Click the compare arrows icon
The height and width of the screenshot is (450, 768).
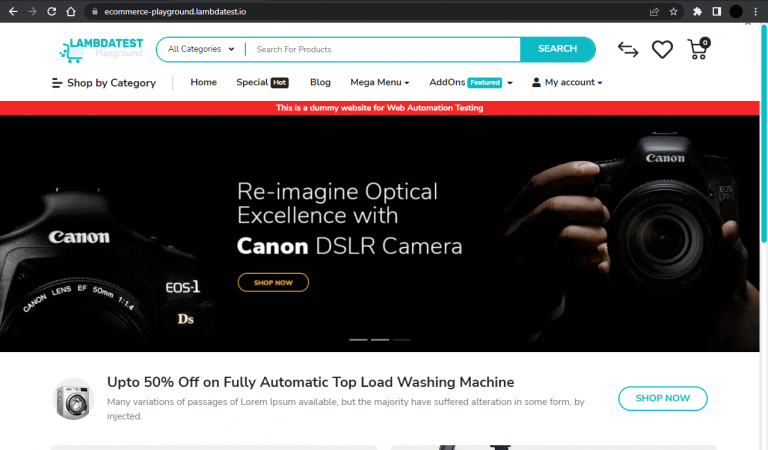point(627,49)
